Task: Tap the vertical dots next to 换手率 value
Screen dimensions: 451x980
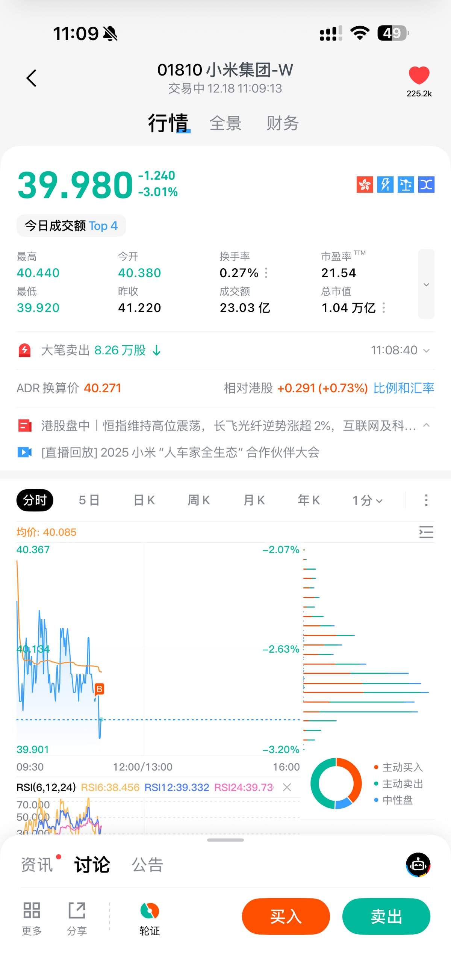Action: tap(266, 273)
